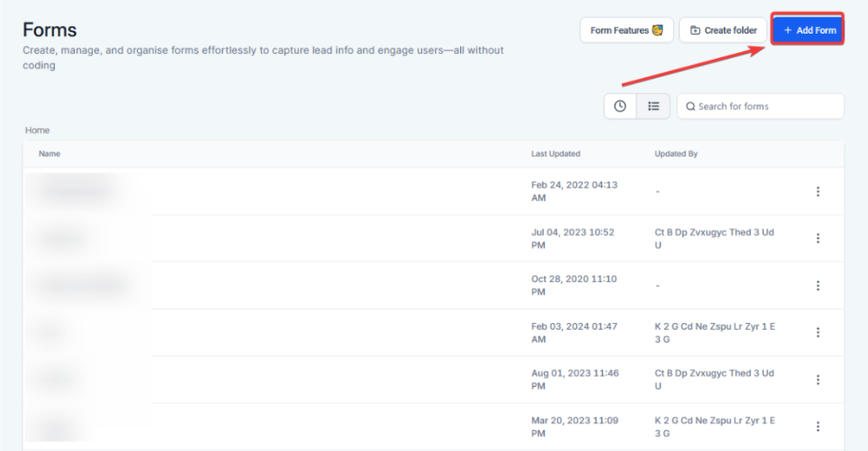This screenshot has height=451, width=868.
Task: Open options menu for Oct 28, 2020 form
Action: click(x=818, y=286)
